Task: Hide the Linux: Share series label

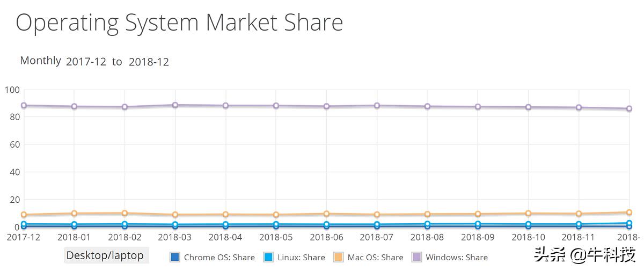Action: coord(301,258)
